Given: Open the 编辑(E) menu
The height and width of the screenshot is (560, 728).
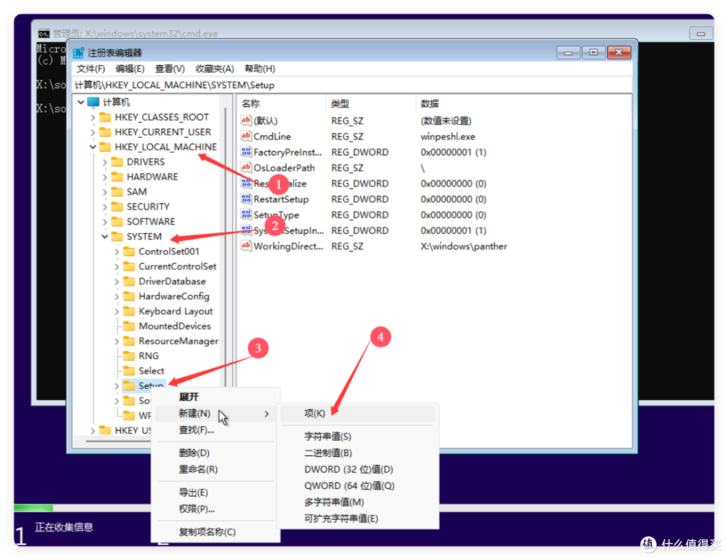Looking at the screenshot, I should [130, 69].
